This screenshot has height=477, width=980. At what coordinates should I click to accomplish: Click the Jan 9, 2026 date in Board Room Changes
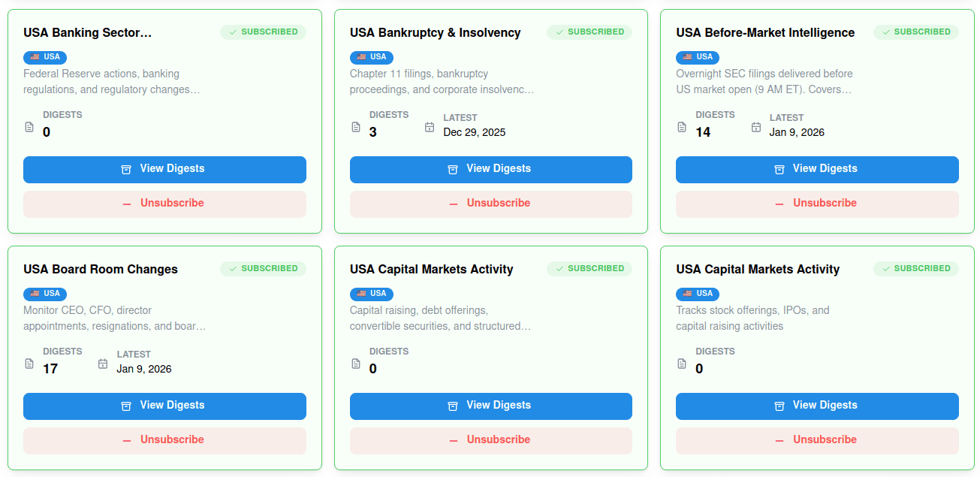tap(144, 369)
